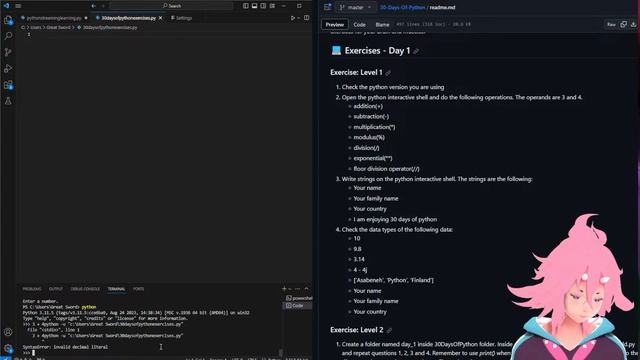This screenshot has height=360, width=640.
Task: Open the new terminal launch profile dropdown
Action: pyautogui.click(x=290, y=289)
